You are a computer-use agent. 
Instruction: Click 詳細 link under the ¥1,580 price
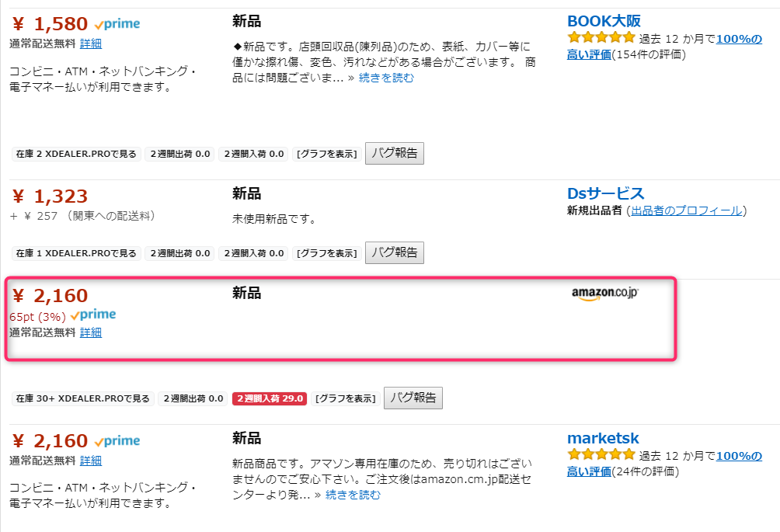coord(91,43)
